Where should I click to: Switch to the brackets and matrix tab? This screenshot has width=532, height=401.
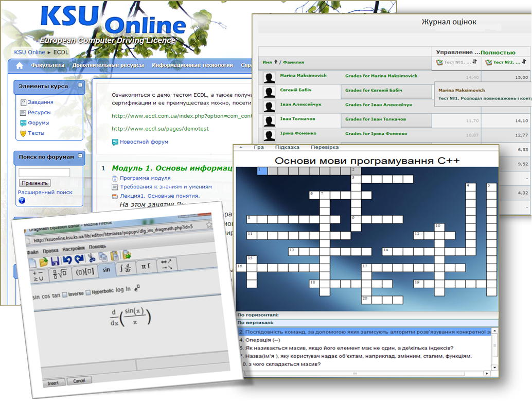[x=84, y=272]
